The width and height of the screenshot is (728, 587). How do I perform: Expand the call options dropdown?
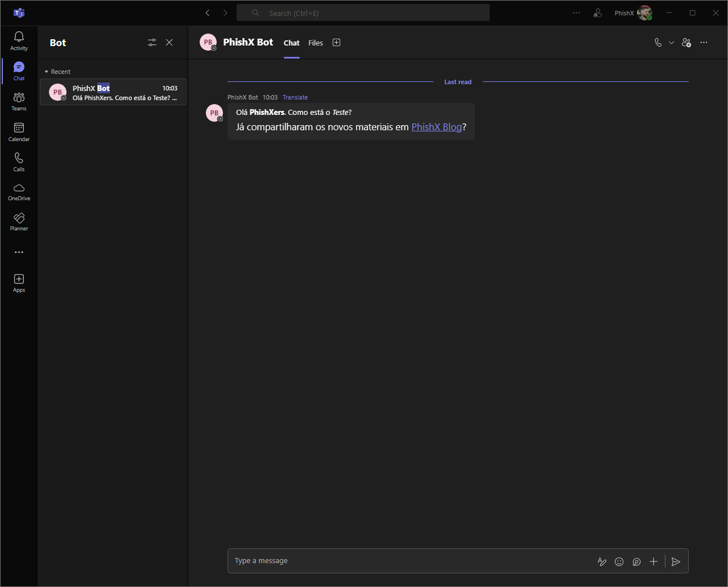[x=671, y=43]
